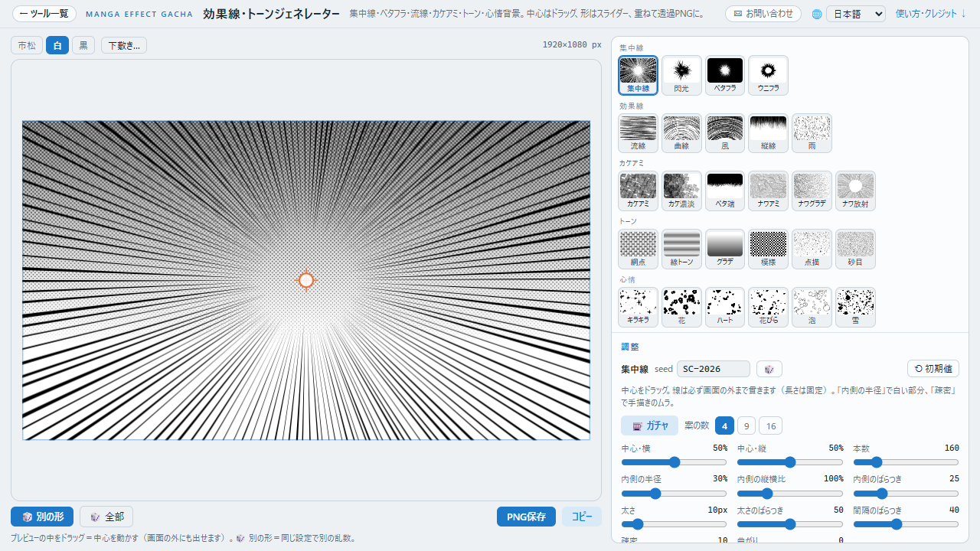This screenshot has height=551, width=980.
Task: Randomize the seed with the dice button
Action: (x=769, y=369)
